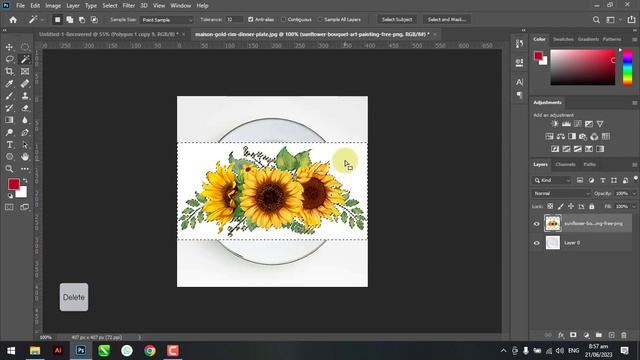
Task: Select the Hand tool
Action: coord(25,157)
